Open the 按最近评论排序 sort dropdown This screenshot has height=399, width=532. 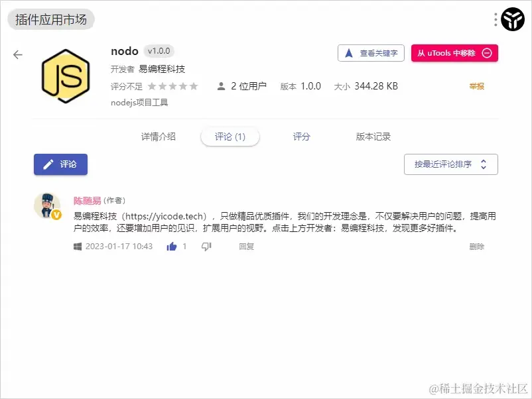click(451, 164)
